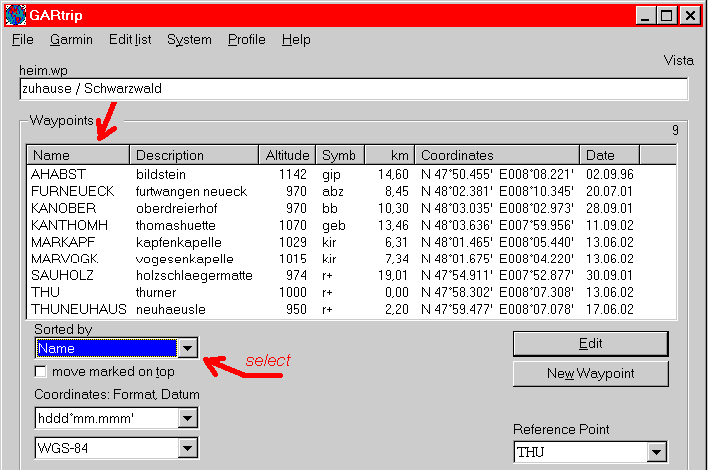
Task: Open the Profile menu
Action: (246, 40)
